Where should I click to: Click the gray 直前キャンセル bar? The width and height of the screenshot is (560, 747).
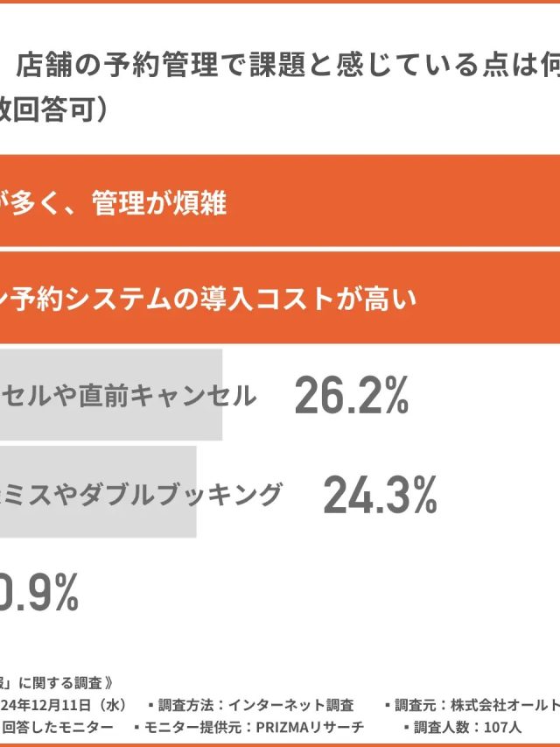(110, 396)
